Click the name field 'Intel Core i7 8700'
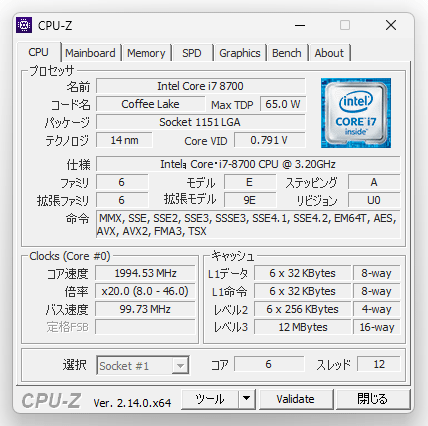Image resolution: width=428 pixels, height=426 pixels. coord(200,86)
